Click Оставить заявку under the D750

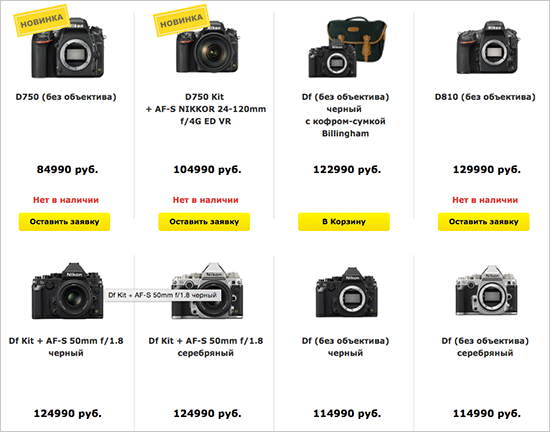(65, 222)
